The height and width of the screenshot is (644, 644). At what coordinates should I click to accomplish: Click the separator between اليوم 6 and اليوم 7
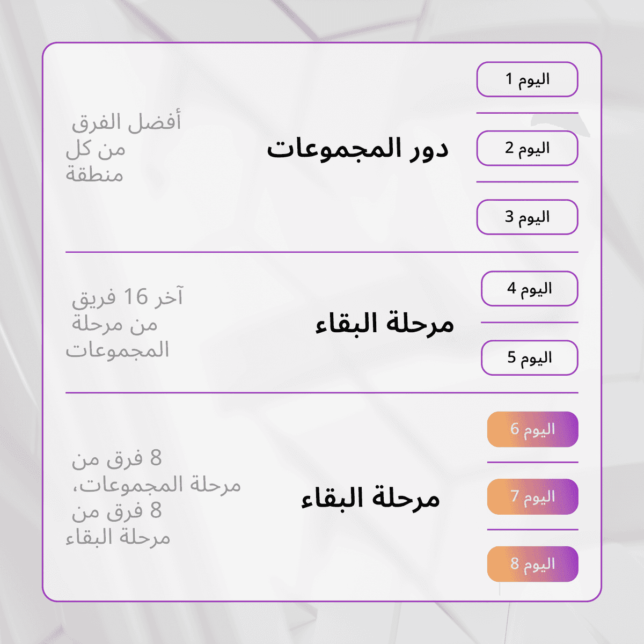point(532,462)
